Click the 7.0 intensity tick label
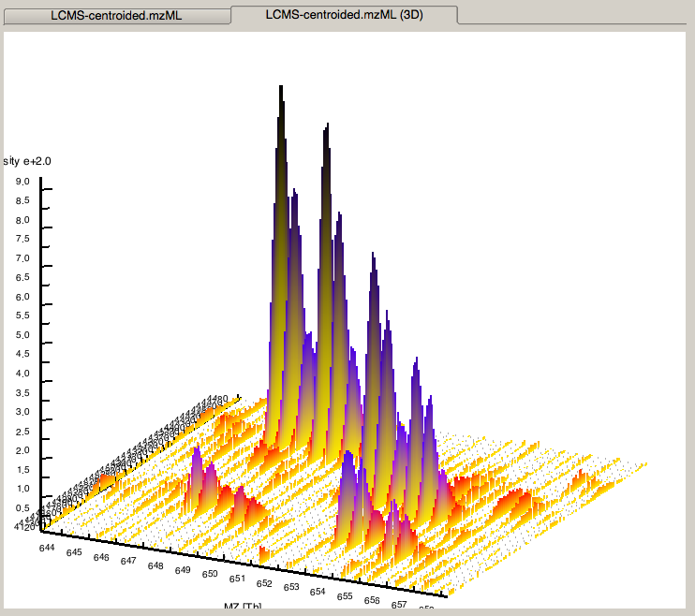Screen dimensions: 695x616 tap(22, 258)
